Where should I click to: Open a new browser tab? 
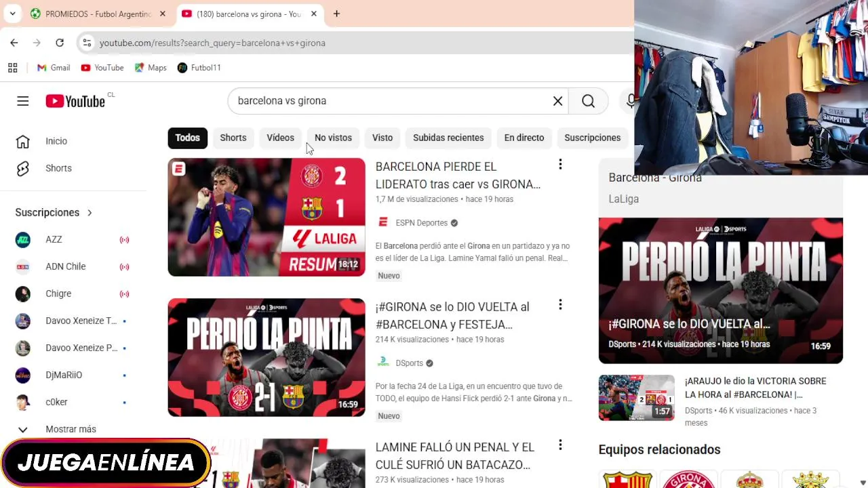[x=336, y=14]
